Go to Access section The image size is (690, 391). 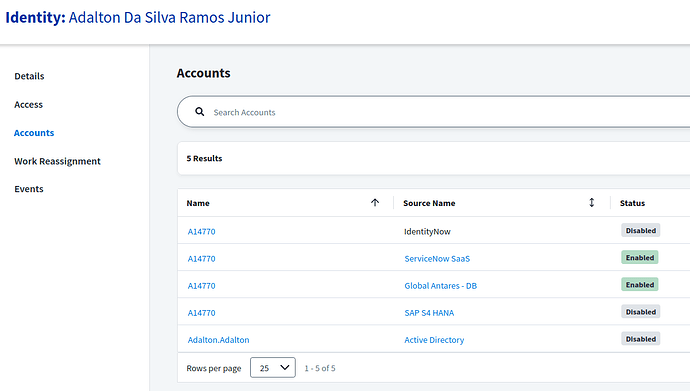(x=29, y=105)
